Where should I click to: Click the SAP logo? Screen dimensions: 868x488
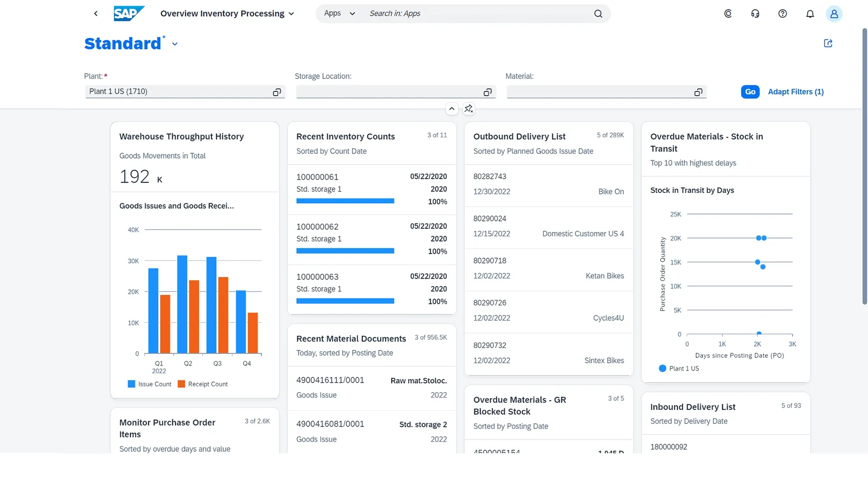(128, 14)
